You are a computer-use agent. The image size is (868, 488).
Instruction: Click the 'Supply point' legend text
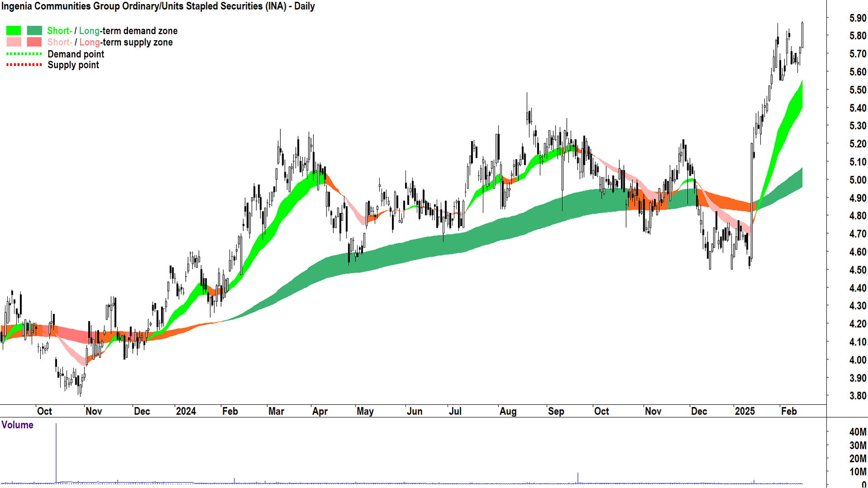pyautogui.click(x=73, y=65)
